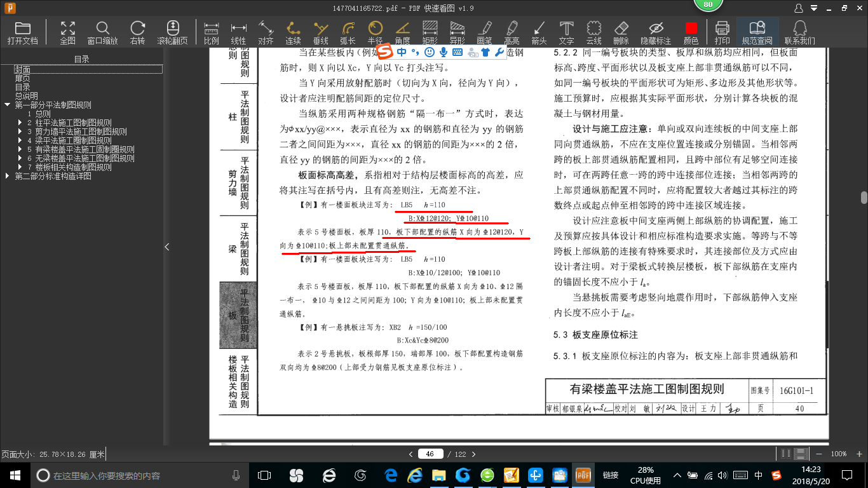Toggle 滚轮翻页 mouse wheel paging
This screenshot has width=868, height=488.
click(x=172, y=32)
